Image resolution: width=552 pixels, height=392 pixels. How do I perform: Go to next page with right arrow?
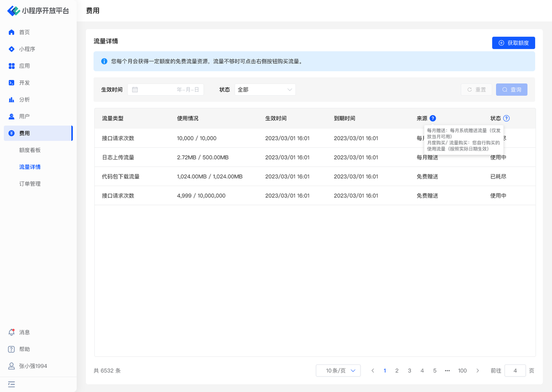[x=477, y=370]
